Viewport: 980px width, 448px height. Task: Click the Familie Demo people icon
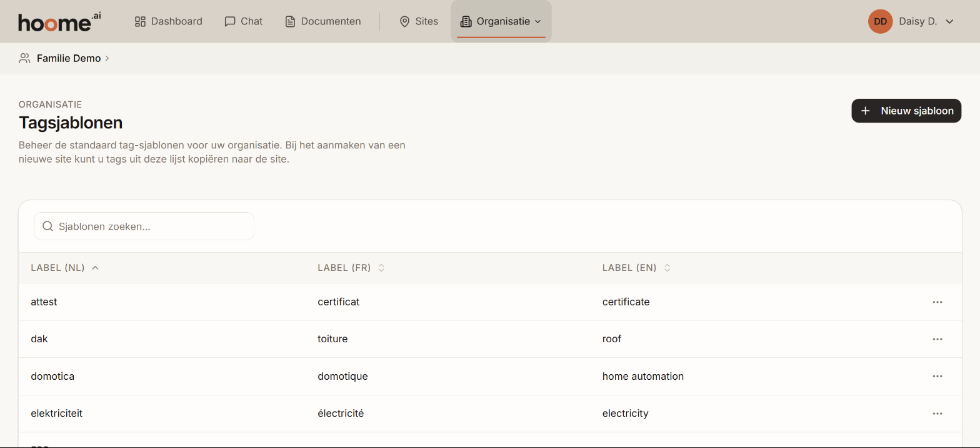click(x=24, y=58)
